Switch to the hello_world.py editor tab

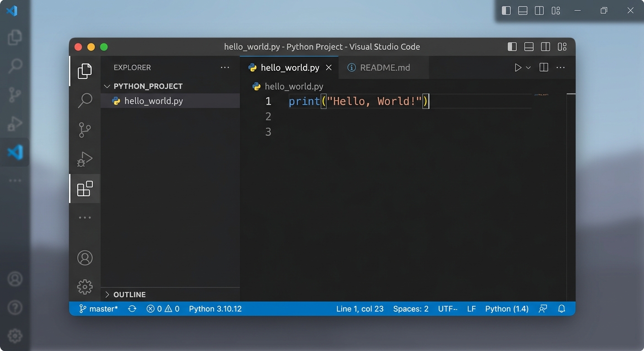[289, 68]
